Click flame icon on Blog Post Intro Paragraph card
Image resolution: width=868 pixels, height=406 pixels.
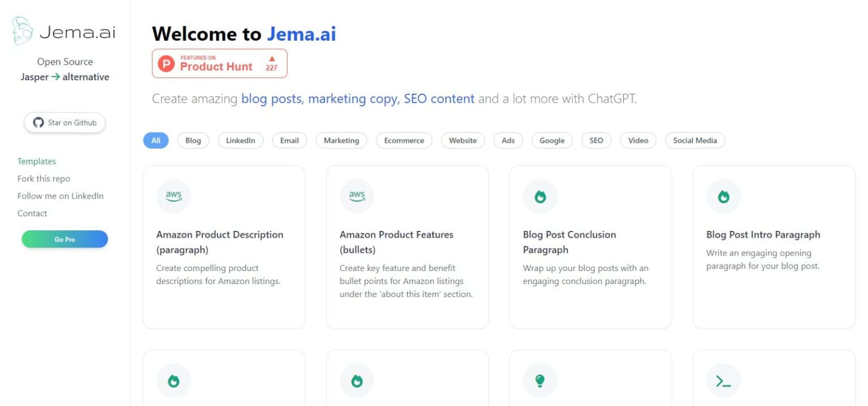(x=723, y=196)
